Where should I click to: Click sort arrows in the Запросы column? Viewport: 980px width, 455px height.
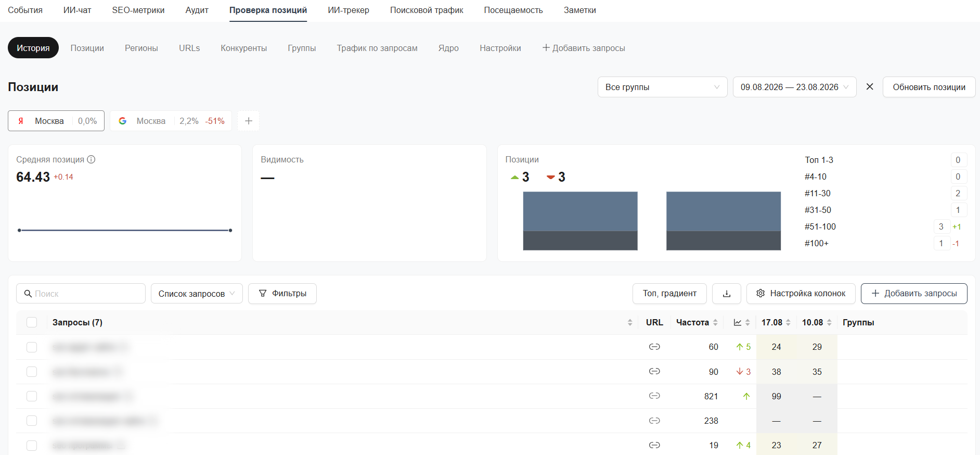630,322
